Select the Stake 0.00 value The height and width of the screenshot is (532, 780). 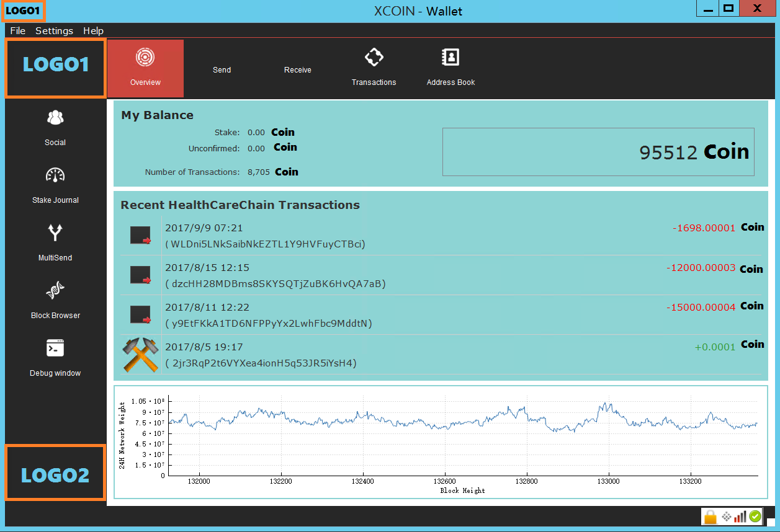click(x=256, y=132)
